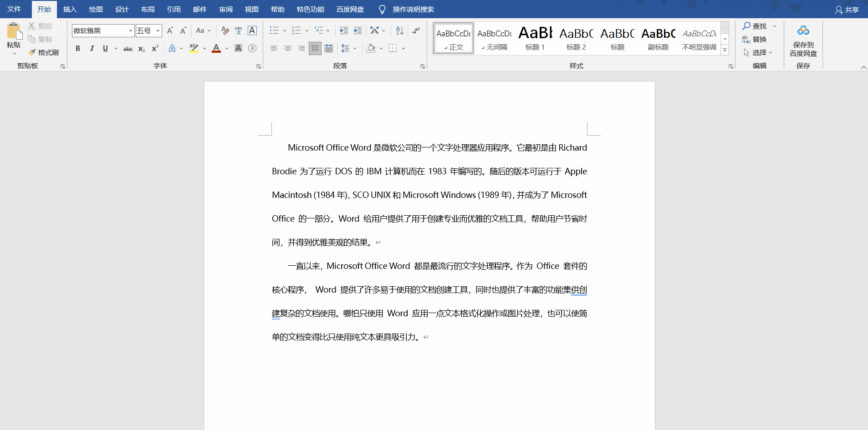Viewport: 868px width, 430px height.
Task: Apply the 标题 1 heading style
Action: [535, 38]
